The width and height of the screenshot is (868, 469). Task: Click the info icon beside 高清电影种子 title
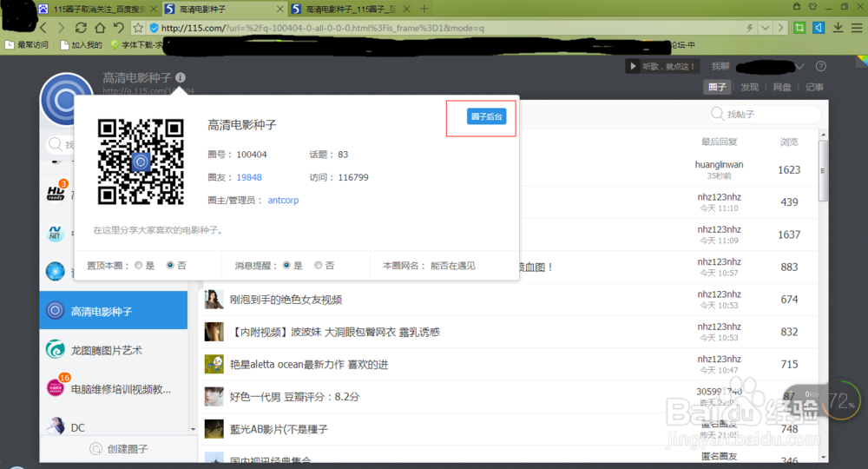pyautogui.click(x=181, y=77)
